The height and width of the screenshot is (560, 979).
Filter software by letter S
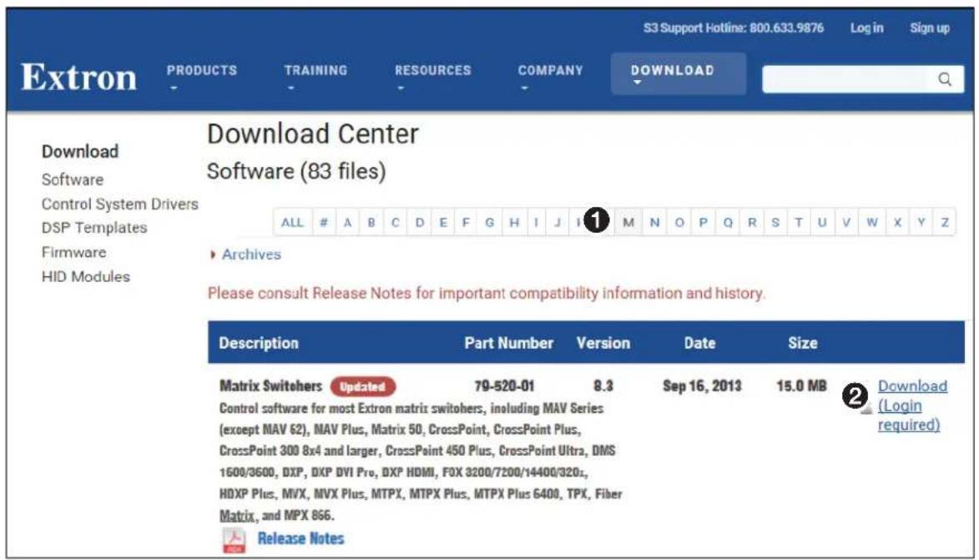[x=775, y=222]
